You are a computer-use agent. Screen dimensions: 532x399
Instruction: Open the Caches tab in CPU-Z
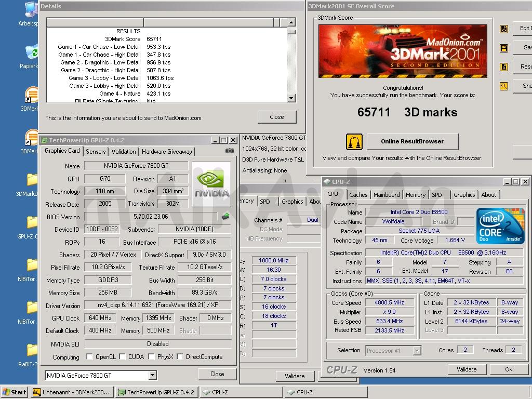coord(358,195)
